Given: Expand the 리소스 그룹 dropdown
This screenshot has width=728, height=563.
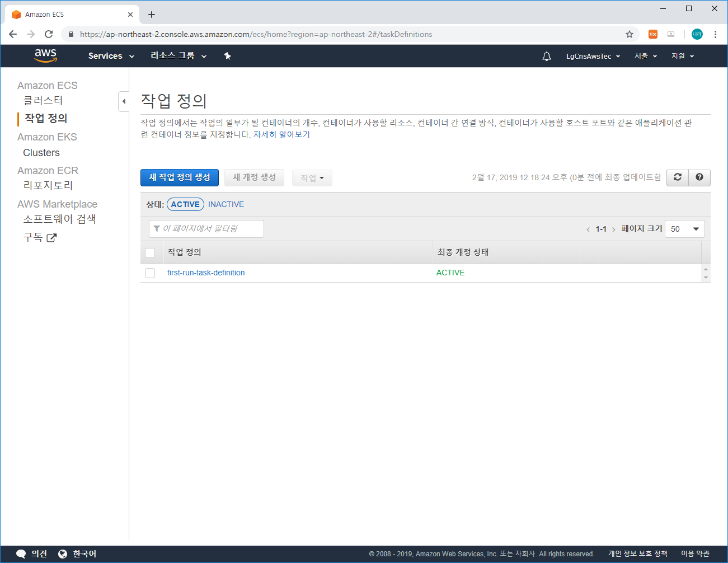Looking at the screenshot, I should 179,56.
